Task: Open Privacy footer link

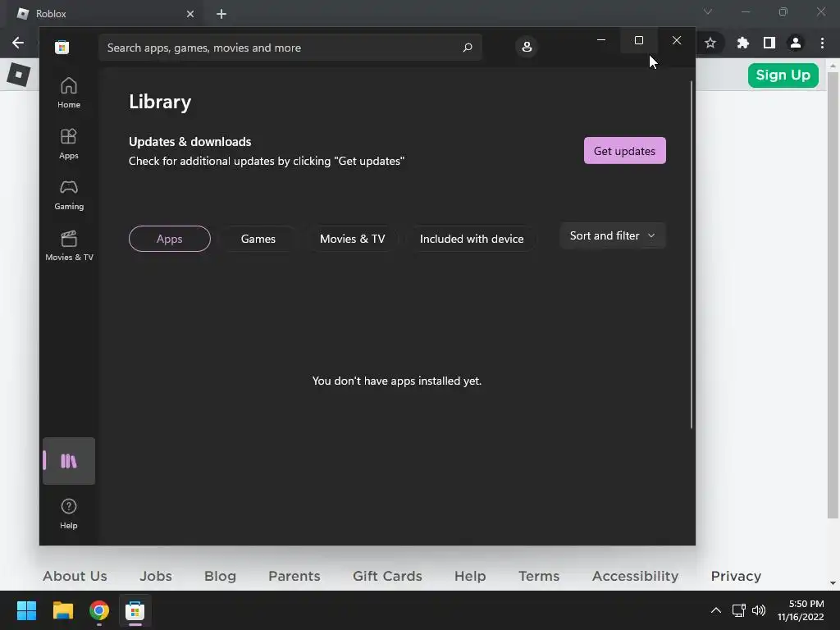Action: tap(736, 576)
